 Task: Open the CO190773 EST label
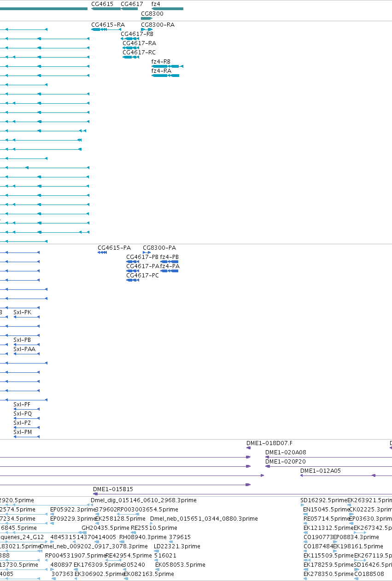[318, 537]
